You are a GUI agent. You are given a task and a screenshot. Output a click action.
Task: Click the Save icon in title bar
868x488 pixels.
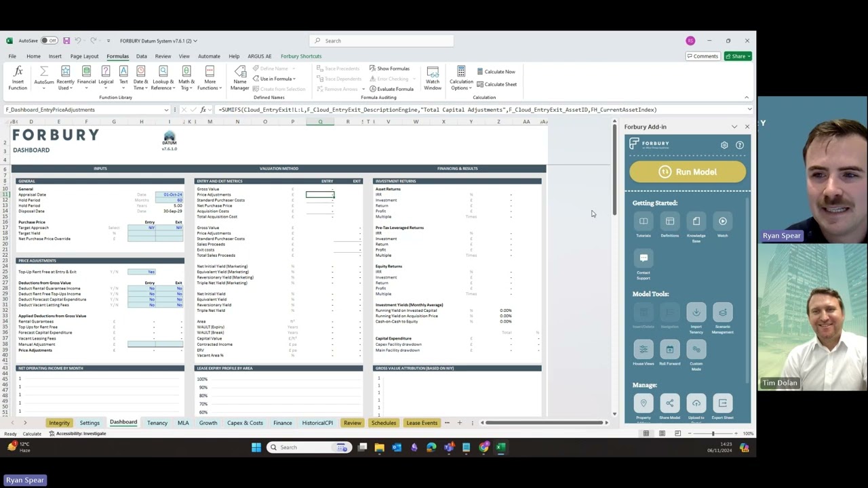click(66, 41)
